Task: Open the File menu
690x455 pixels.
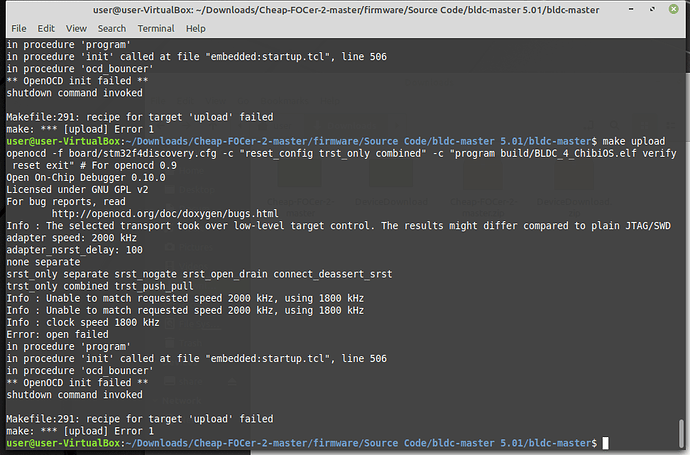Action: click(x=17, y=29)
